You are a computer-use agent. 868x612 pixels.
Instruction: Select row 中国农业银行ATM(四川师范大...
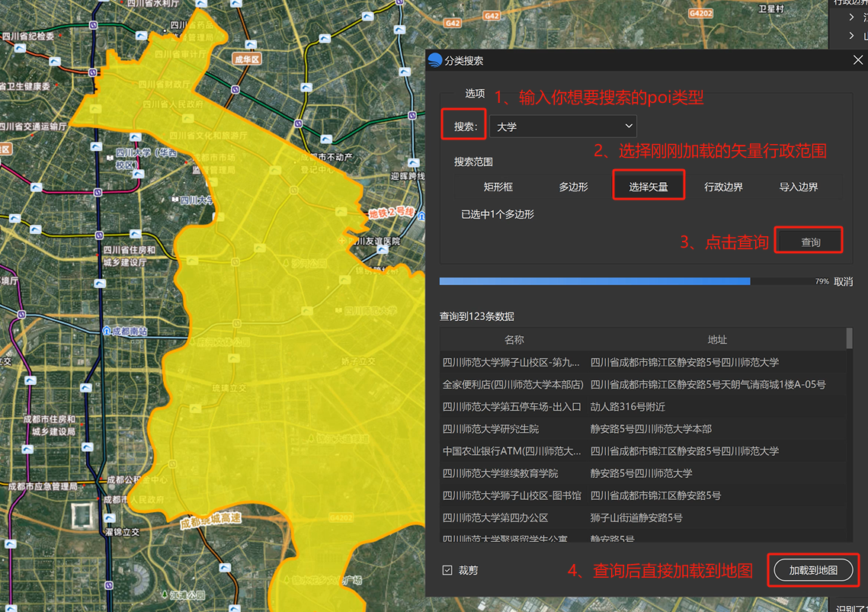(642, 451)
